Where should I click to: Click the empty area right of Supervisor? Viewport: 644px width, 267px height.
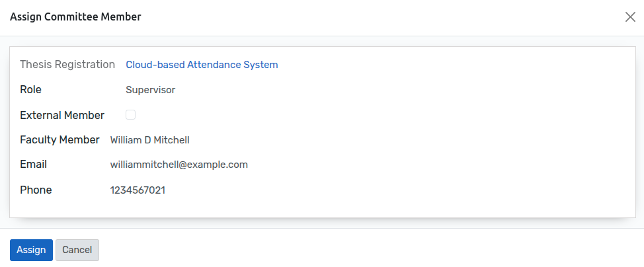[x=397, y=90]
